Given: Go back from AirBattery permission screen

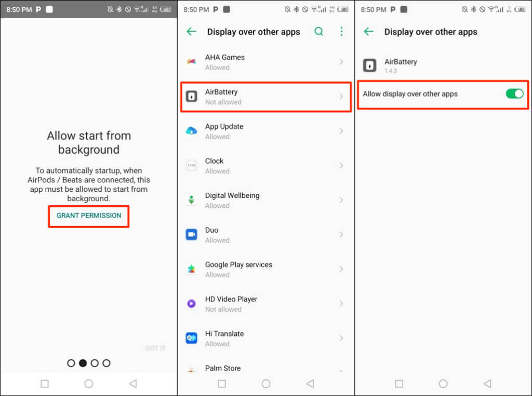Looking at the screenshot, I should coord(369,32).
